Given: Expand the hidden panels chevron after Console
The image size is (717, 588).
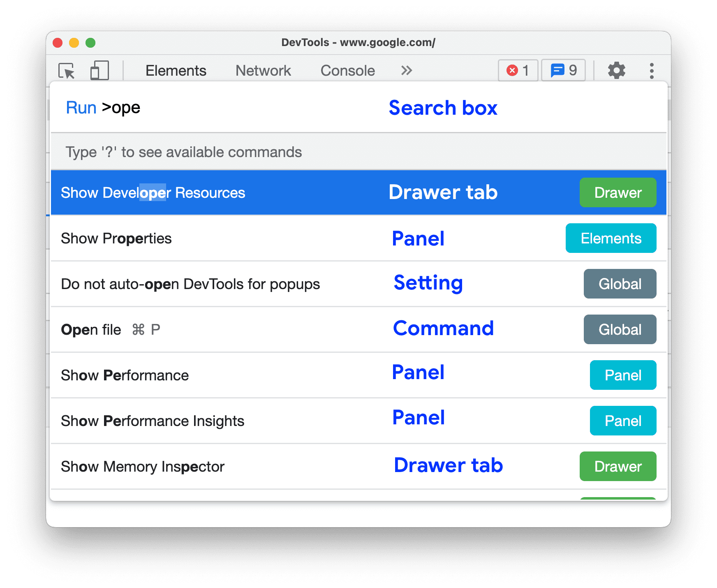Looking at the screenshot, I should [406, 70].
